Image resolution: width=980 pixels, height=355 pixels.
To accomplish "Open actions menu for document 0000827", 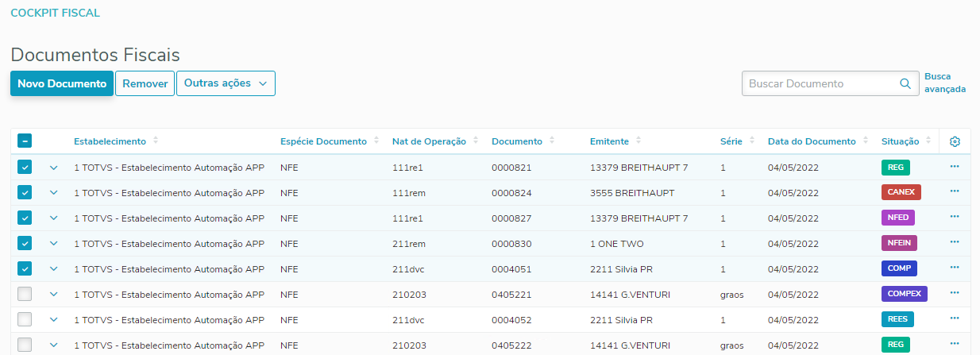I will coord(955,218).
